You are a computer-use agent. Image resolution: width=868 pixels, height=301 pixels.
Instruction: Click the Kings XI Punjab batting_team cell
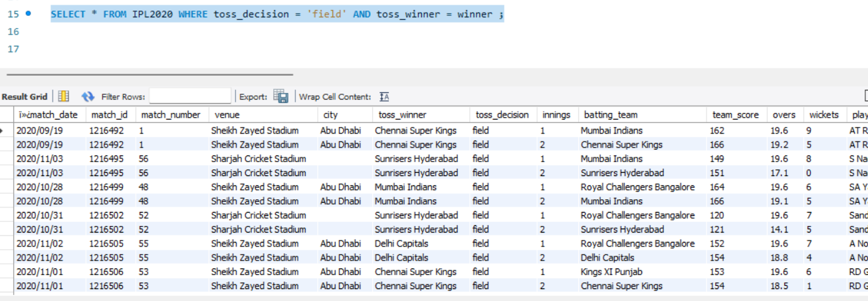tap(642, 272)
